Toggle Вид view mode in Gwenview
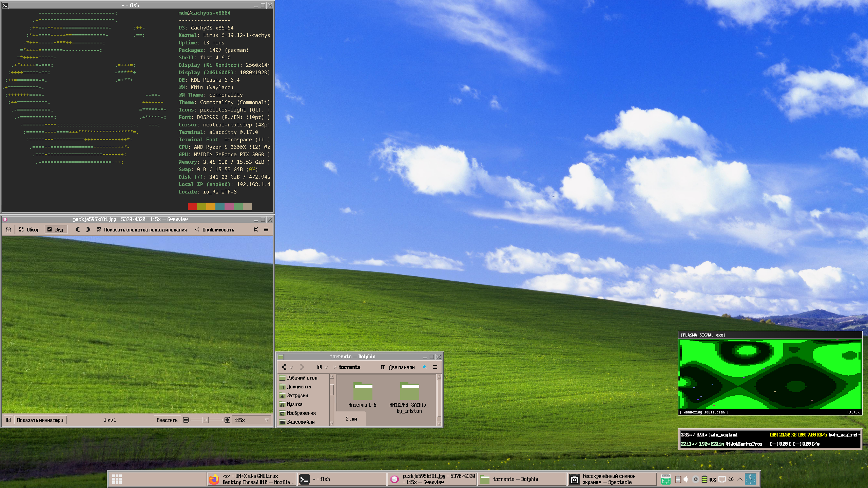The image size is (868, 488). tap(56, 229)
